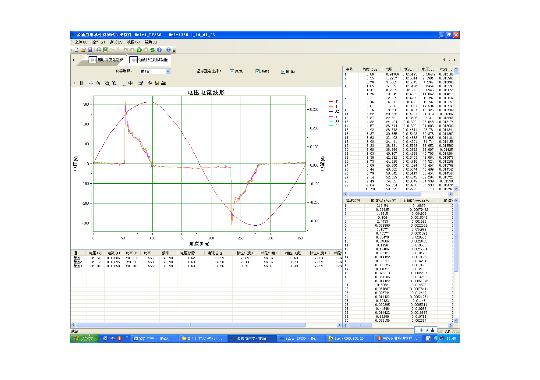The width and height of the screenshot is (540, 380).
Task: Click the green series swatch in chart legend
Action: click(x=331, y=126)
